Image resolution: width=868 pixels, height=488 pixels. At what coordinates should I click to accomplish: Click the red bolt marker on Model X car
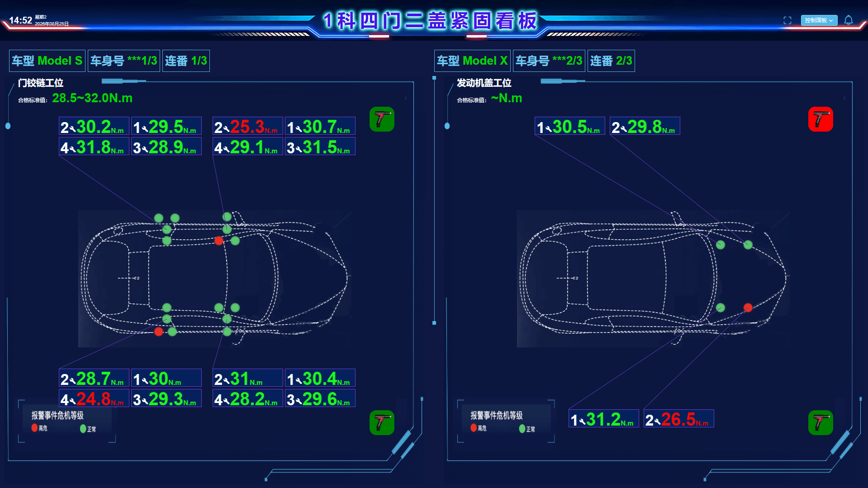pyautogui.click(x=748, y=308)
